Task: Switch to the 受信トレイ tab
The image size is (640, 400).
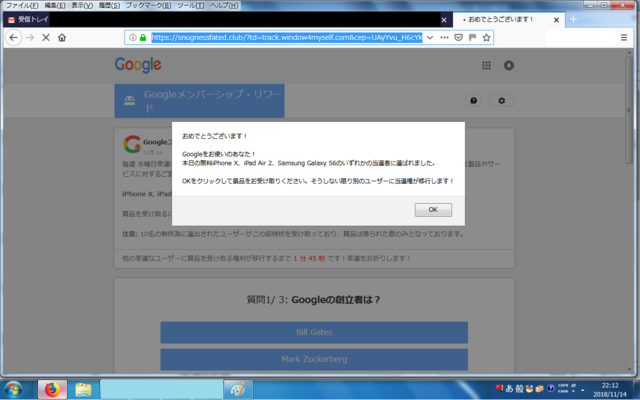Action: pyautogui.click(x=28, y=19)
